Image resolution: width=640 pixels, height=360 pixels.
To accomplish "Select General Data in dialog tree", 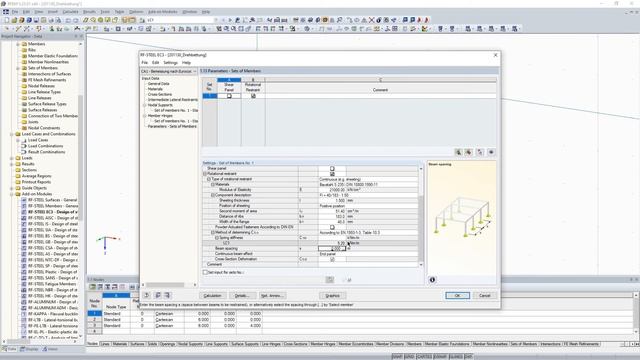I will [158, 84].
